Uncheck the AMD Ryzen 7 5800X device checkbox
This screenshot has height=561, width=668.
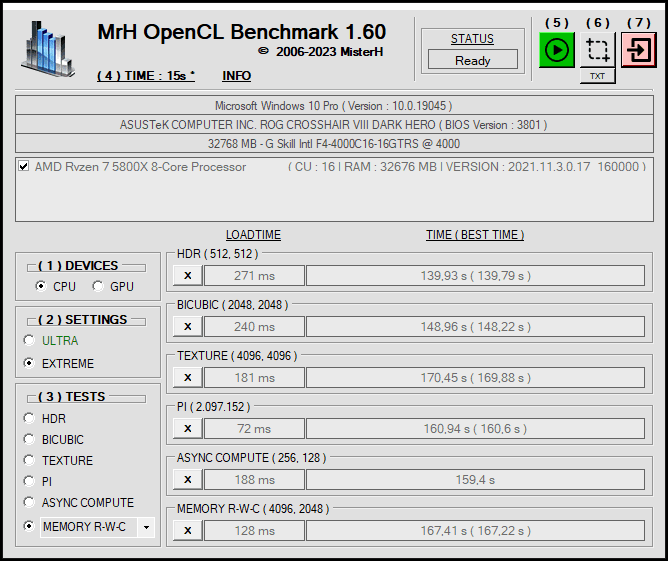pyautogui.click(x=24, y=166)
